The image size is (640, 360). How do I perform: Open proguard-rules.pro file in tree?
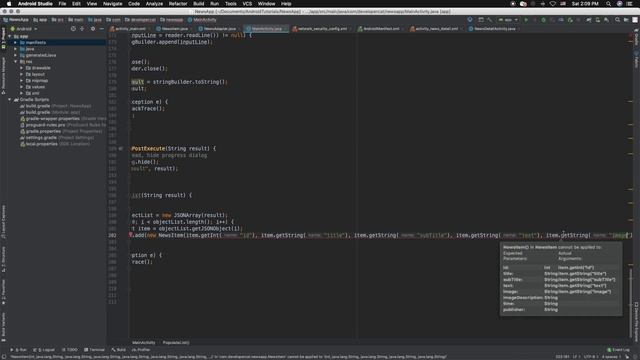(x=62, y=125)
